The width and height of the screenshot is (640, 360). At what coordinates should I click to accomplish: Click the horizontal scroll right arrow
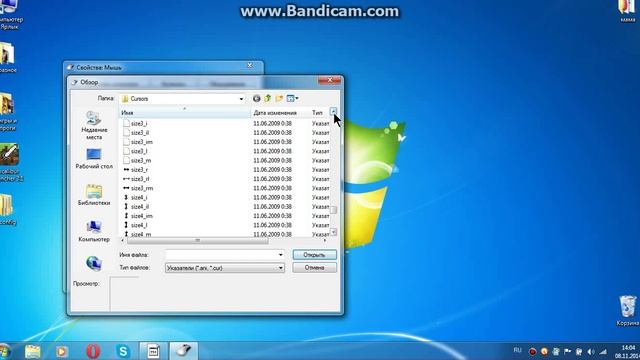point(325,240)
